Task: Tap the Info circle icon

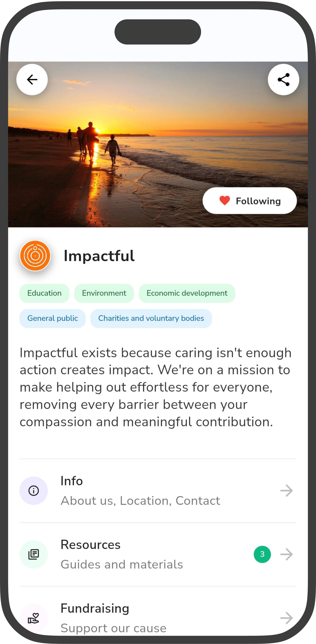Action: pyautogui.click(x=34, y=491)
